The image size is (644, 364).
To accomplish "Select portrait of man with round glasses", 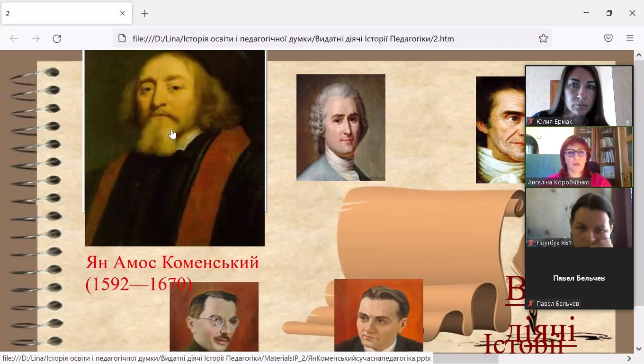I will [214, 316].
